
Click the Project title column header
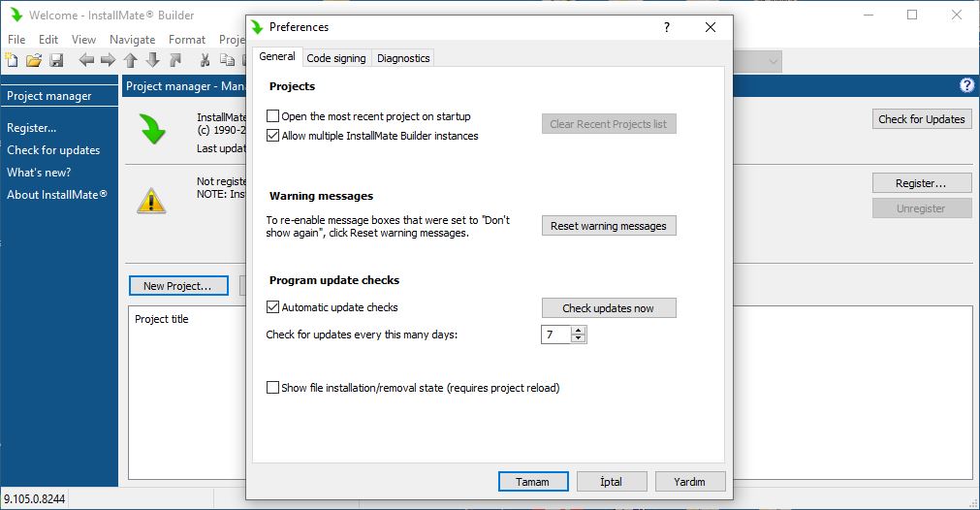tap(161, 319)
